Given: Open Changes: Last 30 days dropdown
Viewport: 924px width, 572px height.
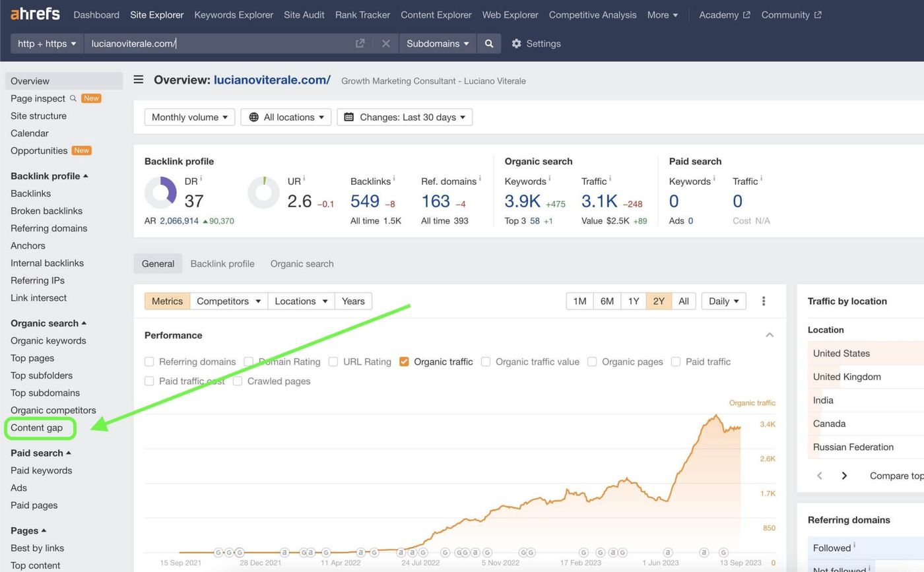Looking at the screenshot, I should click(x=405, y=117).
